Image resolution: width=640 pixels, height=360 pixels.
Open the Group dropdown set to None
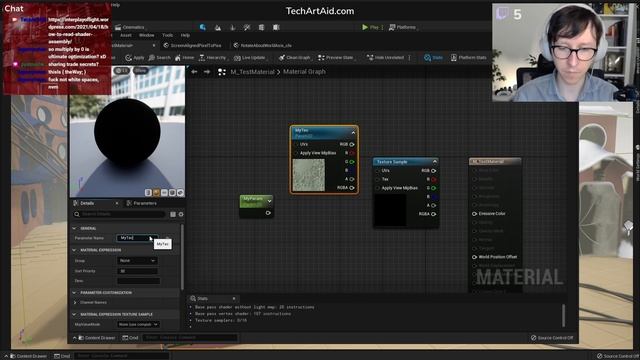point(137,260)
